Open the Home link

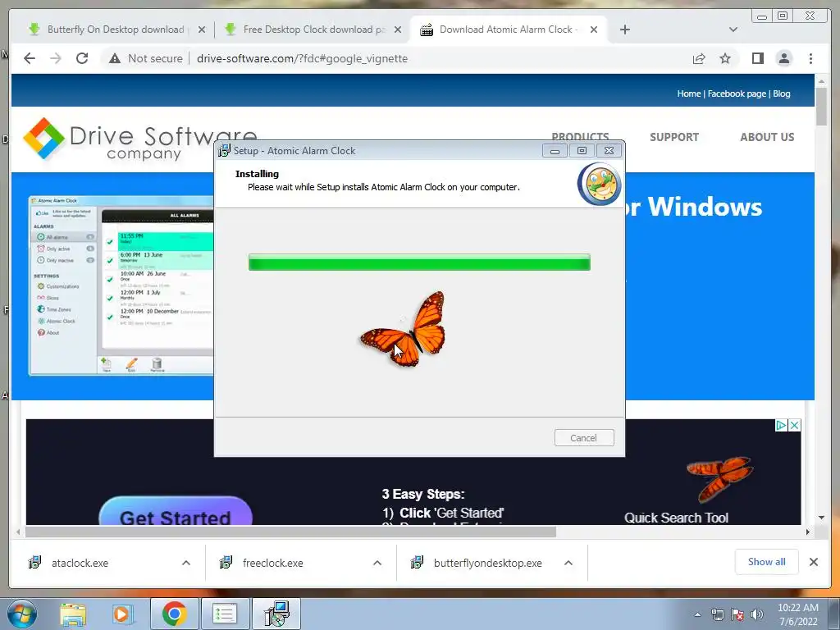point(688,94)
